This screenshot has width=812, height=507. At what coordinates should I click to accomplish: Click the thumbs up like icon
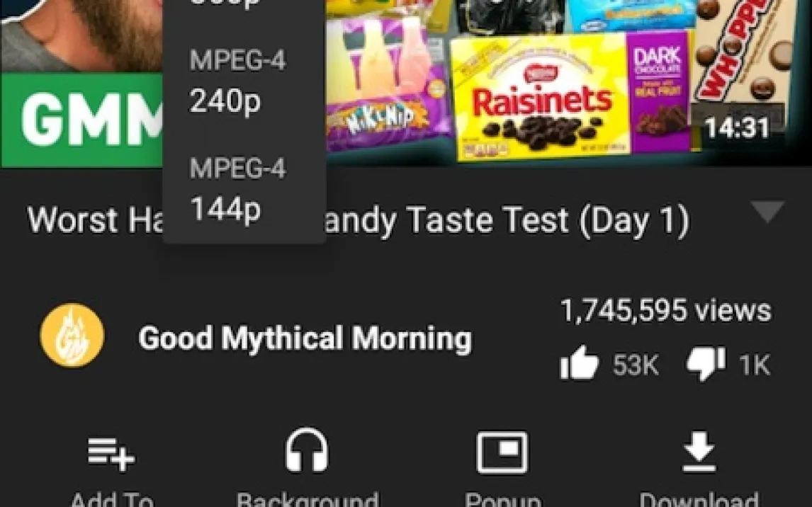click(x=579, y=363)
